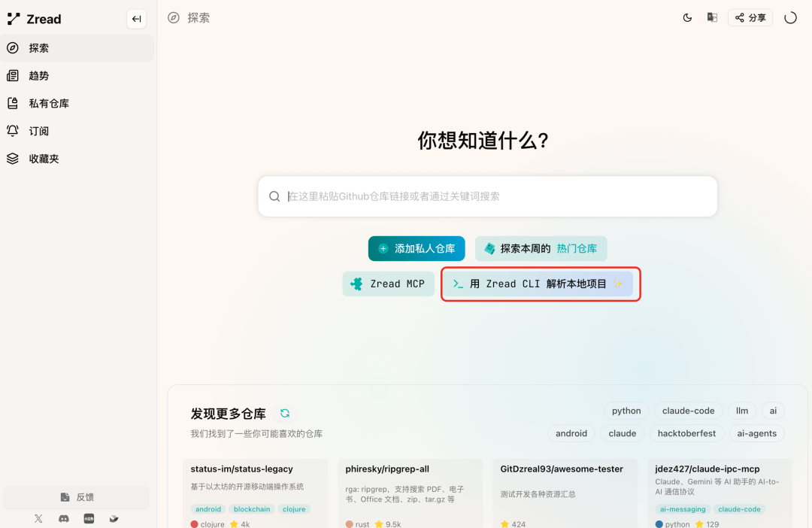Open the 趋势 trends page
This screenshot has height=528, width=812.
coord(39,76)
